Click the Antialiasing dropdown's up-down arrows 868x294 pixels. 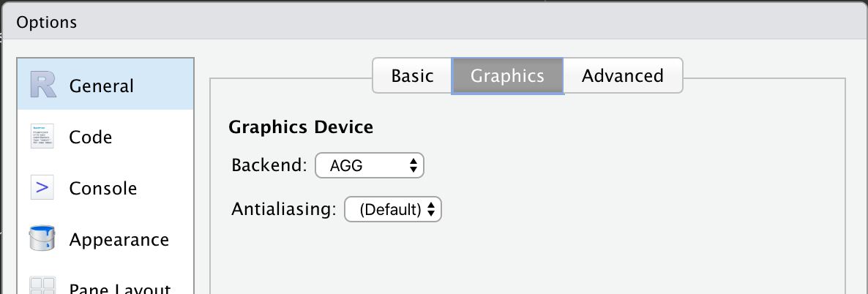pyautogui.click(x=431, y=210)
